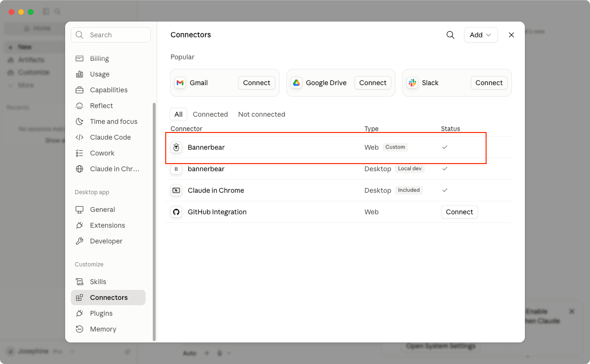This screenshot has height=364, width=590.
Task: Connect the Slack connector
Action: 489,83
